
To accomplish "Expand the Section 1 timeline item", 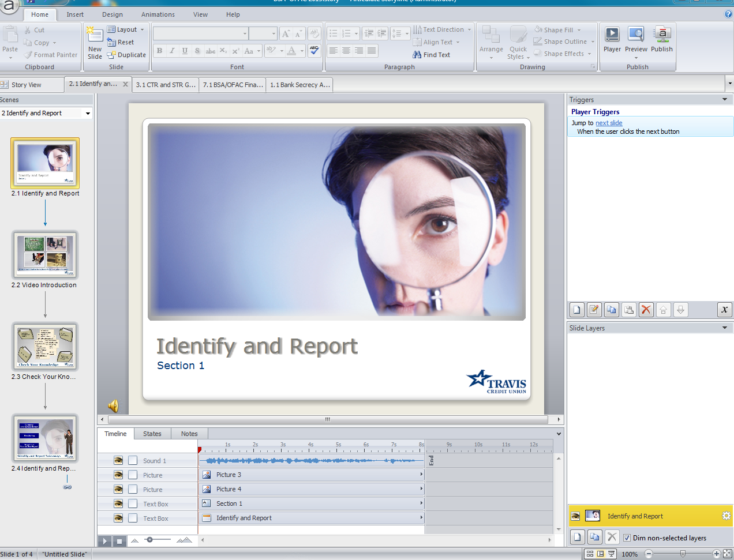I will pos(422,503).
